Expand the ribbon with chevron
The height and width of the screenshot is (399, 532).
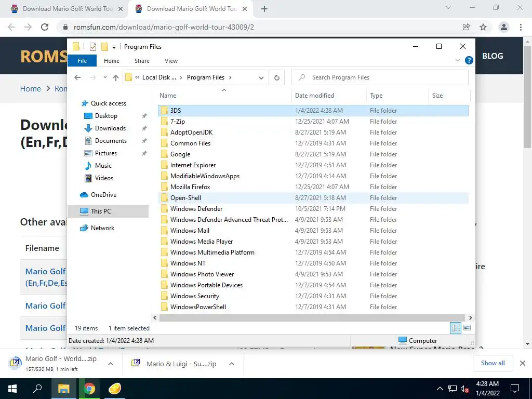(457, 60)
